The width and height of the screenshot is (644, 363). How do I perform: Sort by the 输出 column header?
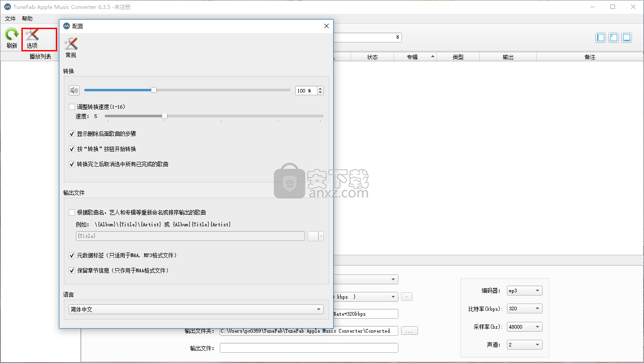pyautogui.click(x=508, y=57)
